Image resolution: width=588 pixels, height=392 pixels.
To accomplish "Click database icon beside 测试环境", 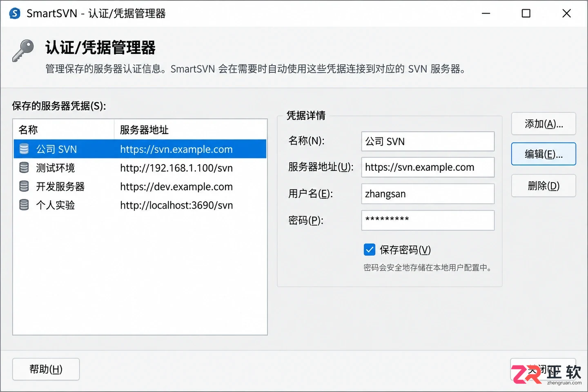I will 24,168.
